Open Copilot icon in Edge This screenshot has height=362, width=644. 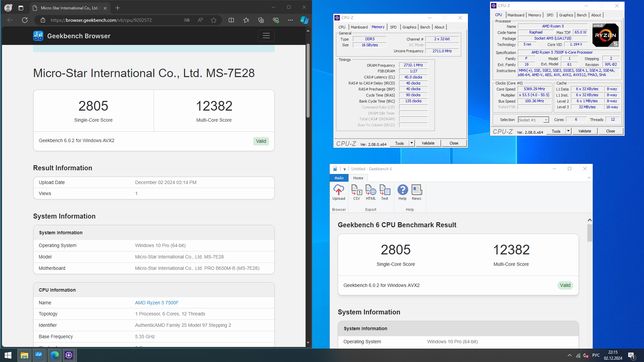click(304, 20)
